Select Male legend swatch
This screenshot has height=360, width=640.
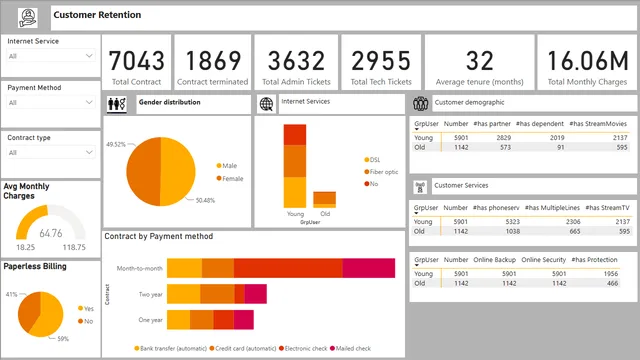pos(219,166)
